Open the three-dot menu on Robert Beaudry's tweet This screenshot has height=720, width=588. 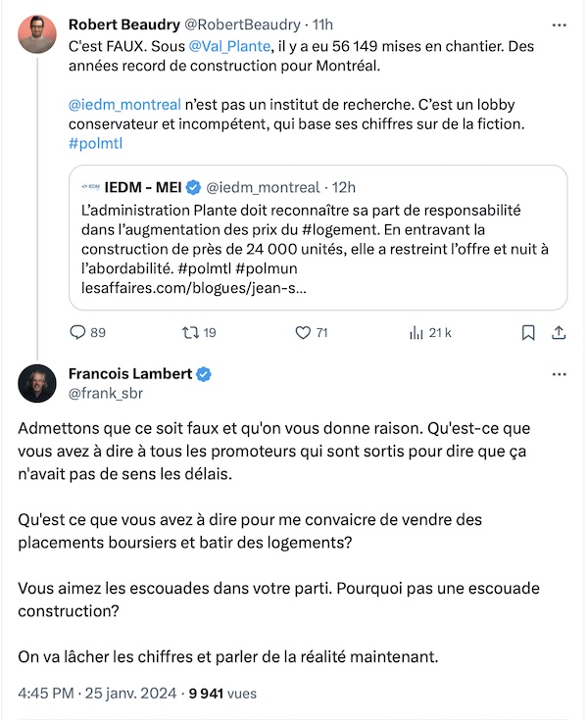559,24
